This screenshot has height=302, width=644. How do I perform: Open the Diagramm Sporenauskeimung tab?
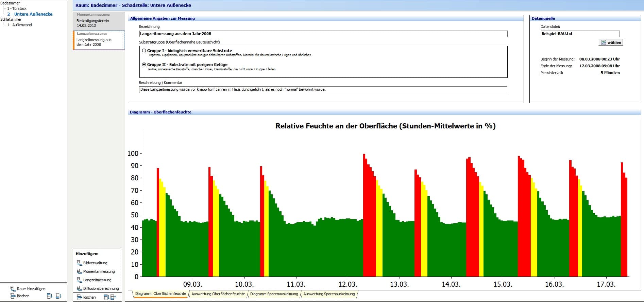click(274, 294)
